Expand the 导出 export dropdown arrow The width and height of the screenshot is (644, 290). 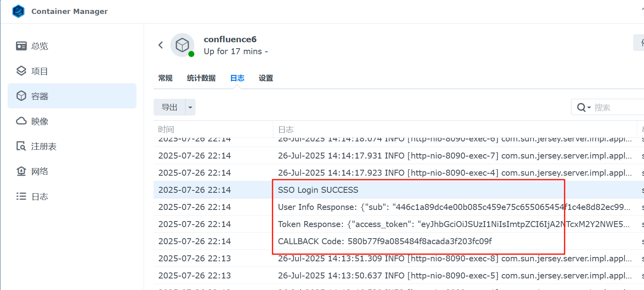pos(190,107)
